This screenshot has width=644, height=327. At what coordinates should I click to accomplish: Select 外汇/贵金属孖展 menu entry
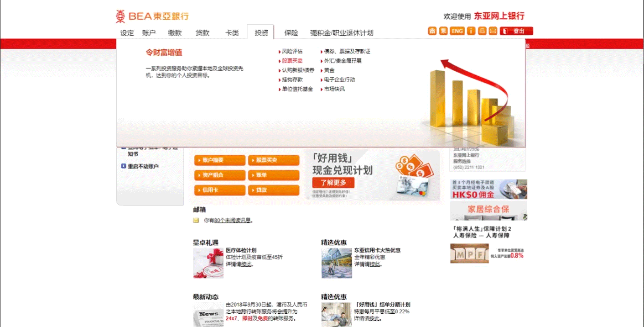[x=343, y=61]
